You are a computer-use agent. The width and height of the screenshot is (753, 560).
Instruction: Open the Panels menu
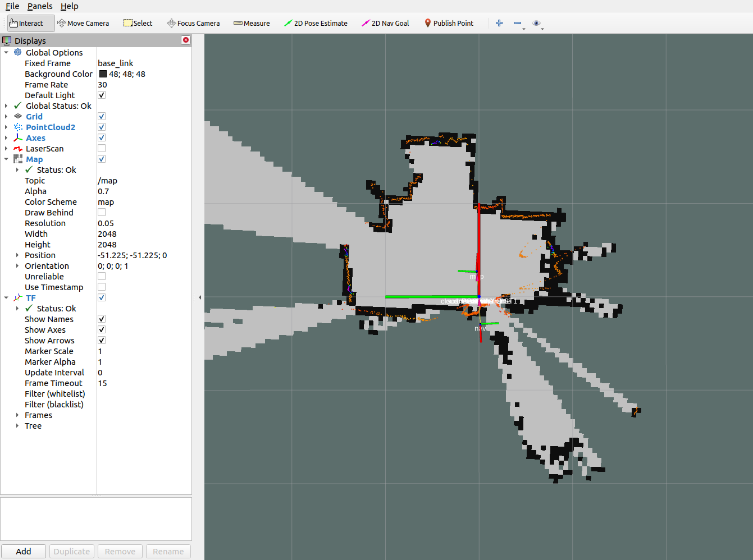click(x=40, y=6)
